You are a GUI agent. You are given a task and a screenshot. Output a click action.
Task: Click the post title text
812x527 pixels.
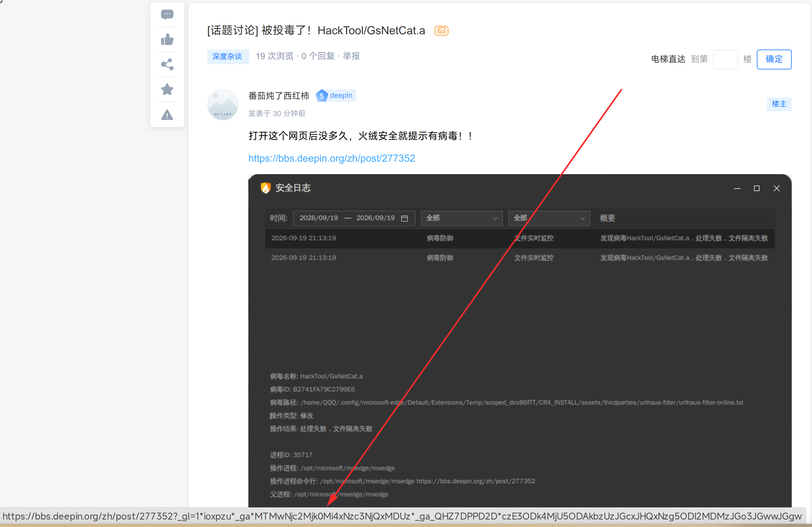[x=316, y=31]
